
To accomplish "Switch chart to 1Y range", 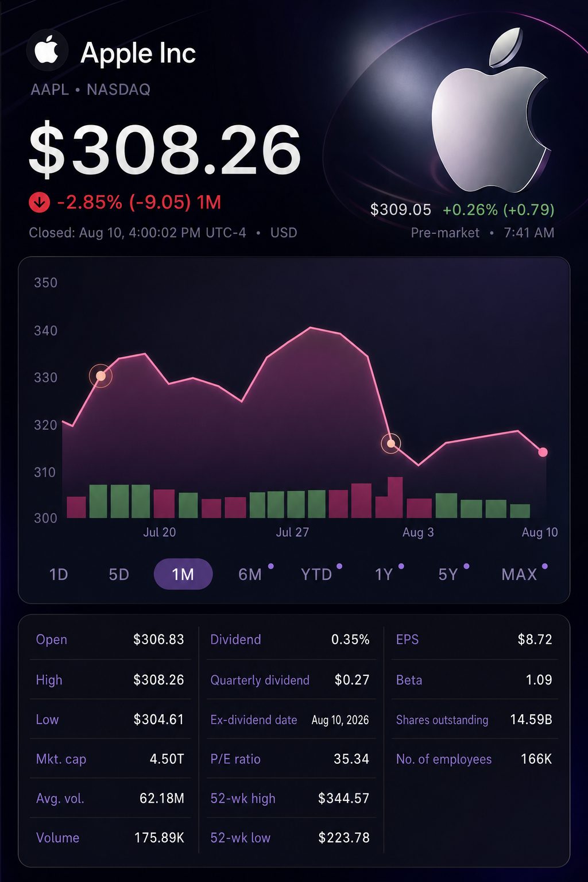I will coord(384,574).
